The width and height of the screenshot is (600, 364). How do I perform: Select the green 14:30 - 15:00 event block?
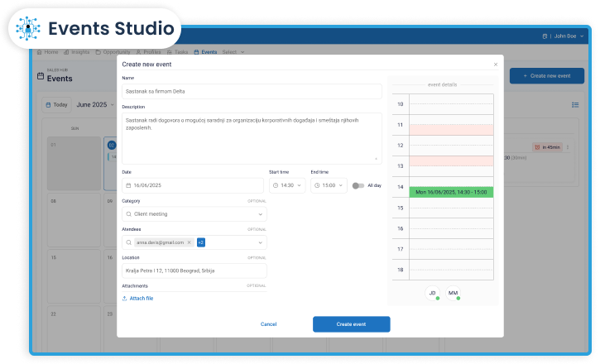[x=451, y=192]
